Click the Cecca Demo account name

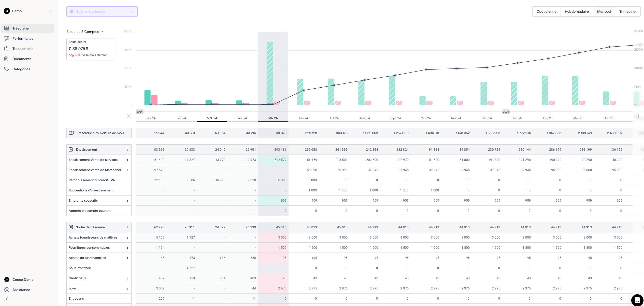[x=23, y=280]
